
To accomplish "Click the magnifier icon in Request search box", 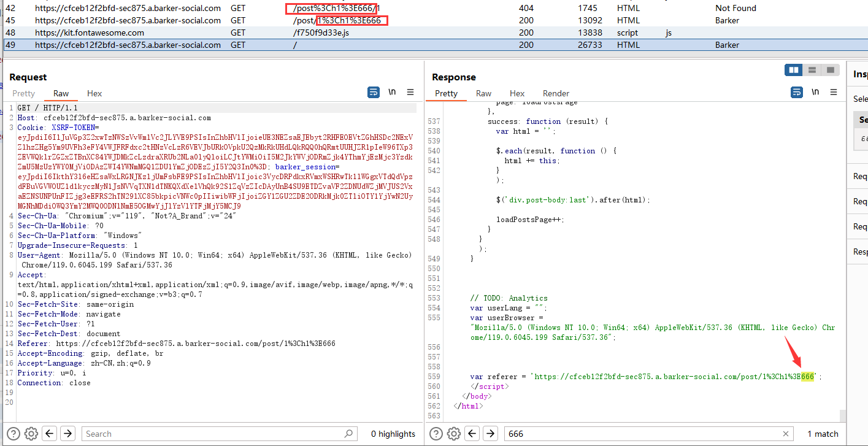I will 348,434.
